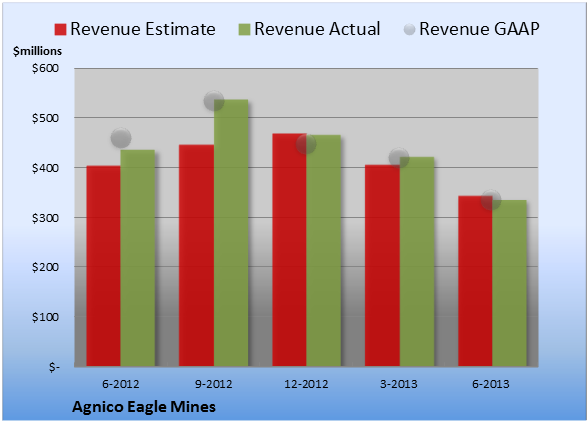Click the GAAP marker on 12-2012 bars
The height and width of the screenshot is (422, 588).
pyautogui.click(x=306, y=144)
